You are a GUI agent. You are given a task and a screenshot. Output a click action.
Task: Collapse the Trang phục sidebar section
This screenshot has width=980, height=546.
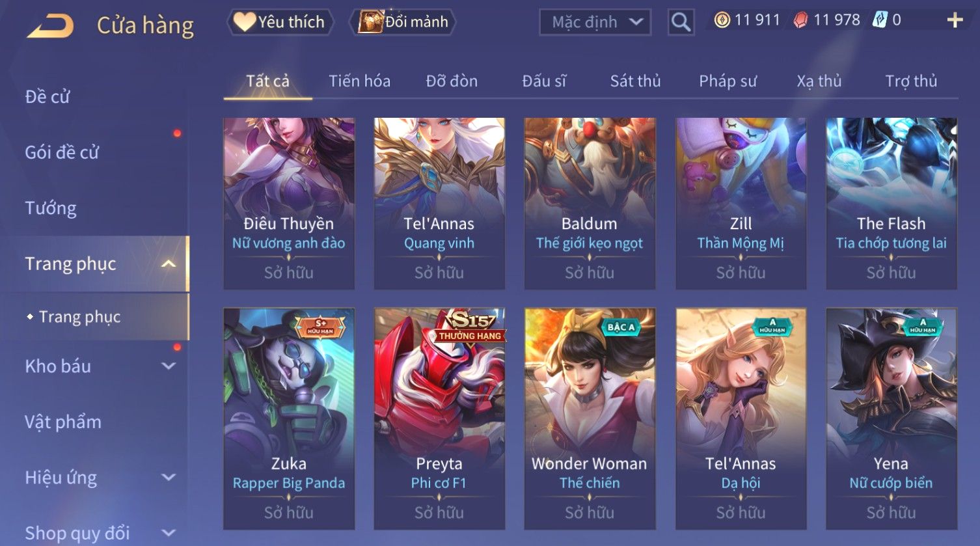tap(168, 264)
